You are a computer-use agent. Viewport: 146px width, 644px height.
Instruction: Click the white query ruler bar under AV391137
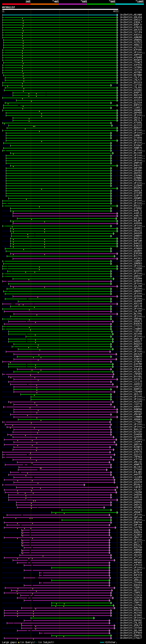click(60, 9)
